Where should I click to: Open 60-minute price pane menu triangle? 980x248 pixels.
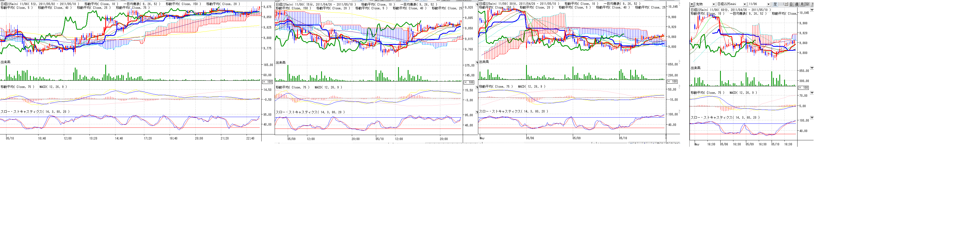click(x=812, y=10)
